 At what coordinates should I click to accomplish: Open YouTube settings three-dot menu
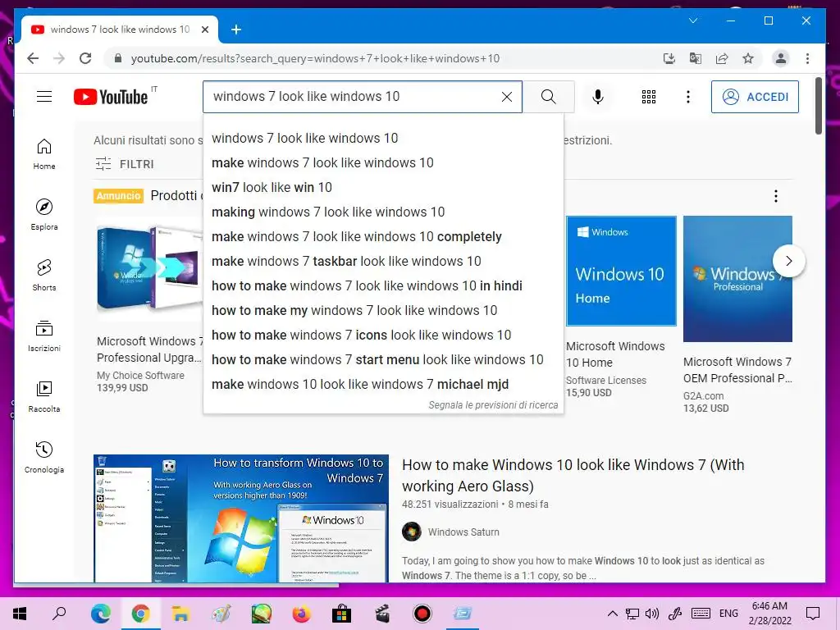tap(688, 97)
